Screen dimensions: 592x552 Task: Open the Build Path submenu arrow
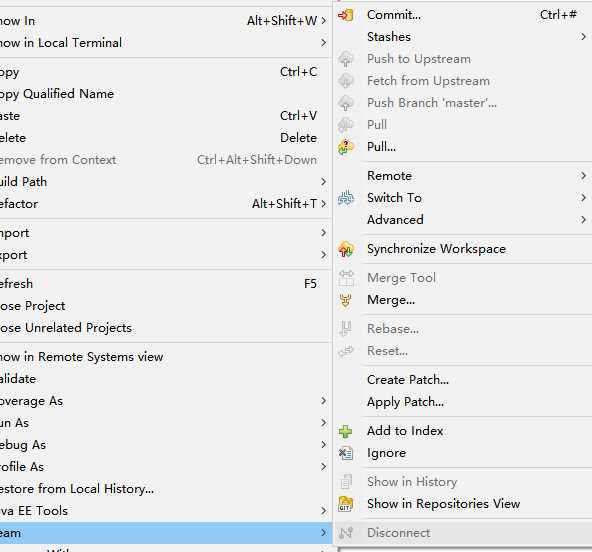pos(323,182)
